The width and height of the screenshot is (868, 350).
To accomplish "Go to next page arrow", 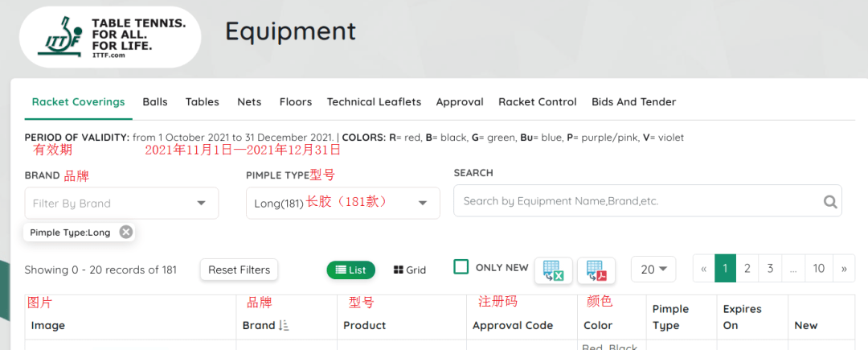I will [x=843, y=269].
